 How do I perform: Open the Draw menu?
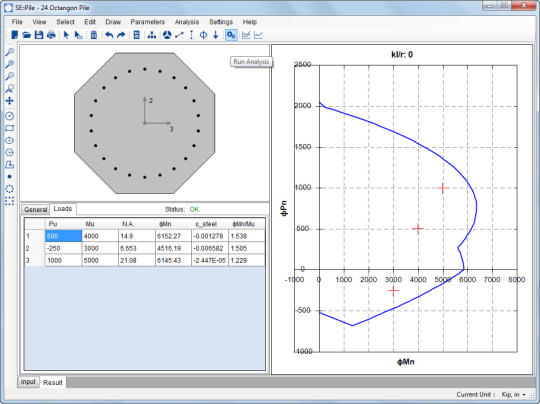[113, 22]
